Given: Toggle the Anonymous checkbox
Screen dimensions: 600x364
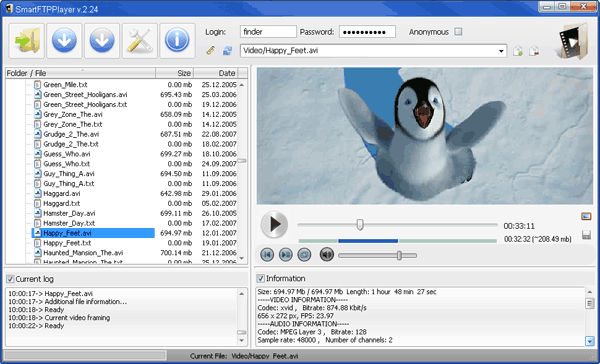Looking at the screenshot, I should 458,32.
